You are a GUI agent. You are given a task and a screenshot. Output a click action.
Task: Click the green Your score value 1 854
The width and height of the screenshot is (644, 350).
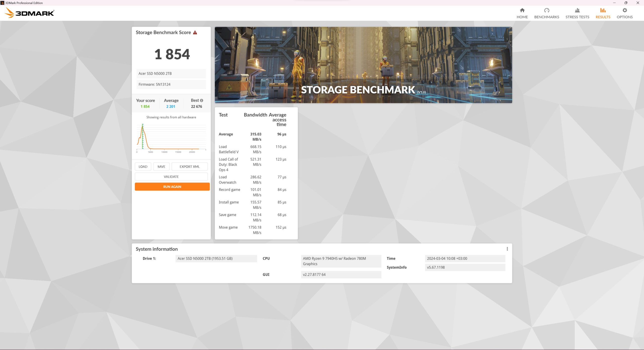(x=145, y=107)
